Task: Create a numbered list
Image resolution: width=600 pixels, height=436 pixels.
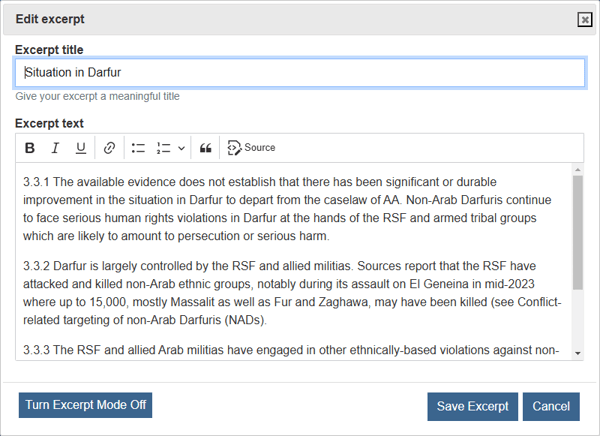Action: click(163, 148)
